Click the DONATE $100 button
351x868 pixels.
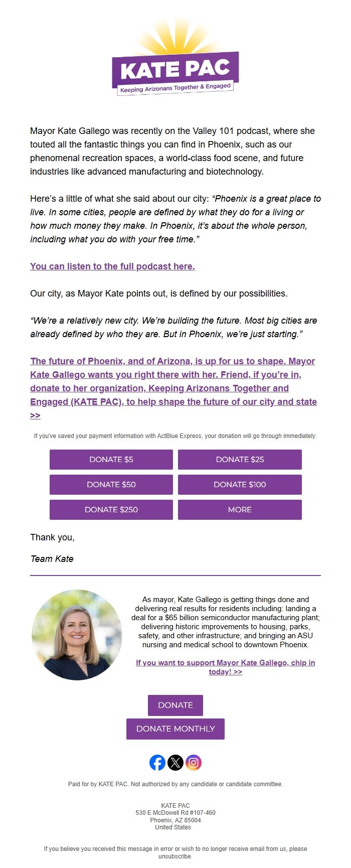pyautogui.click(x=240, y=485)
